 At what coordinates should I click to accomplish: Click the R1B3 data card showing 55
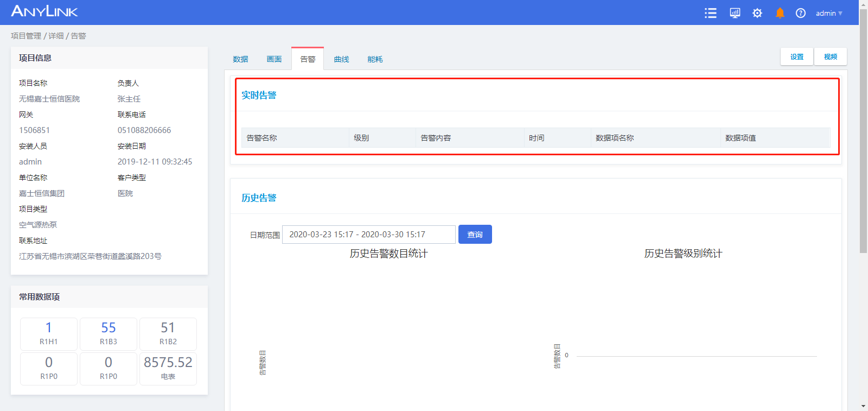pos(108,334)
